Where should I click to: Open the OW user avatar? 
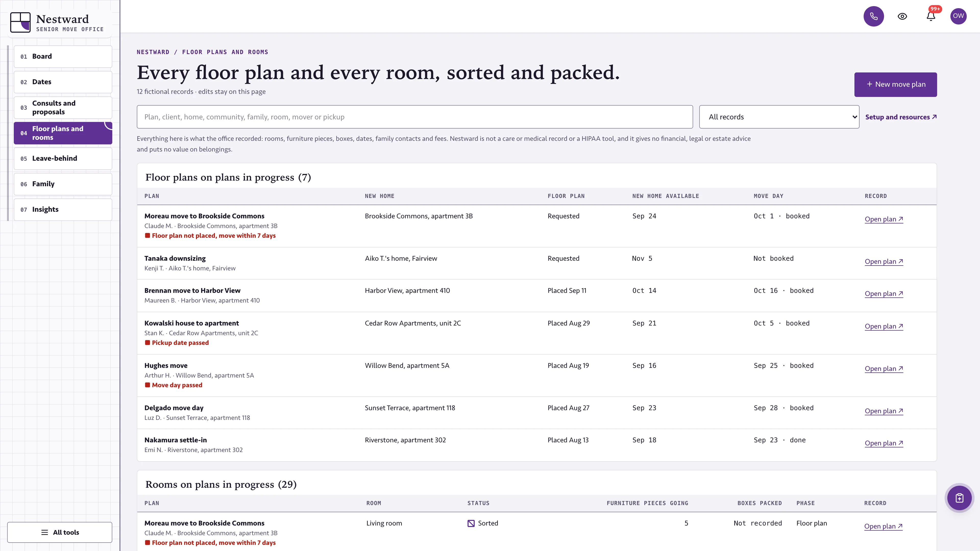click(958, 16)
